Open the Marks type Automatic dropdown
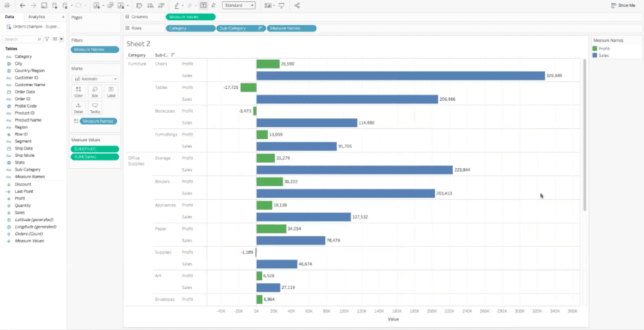This screenshot has width=644, height=330. pyautogui.click(x=96, y=79)
